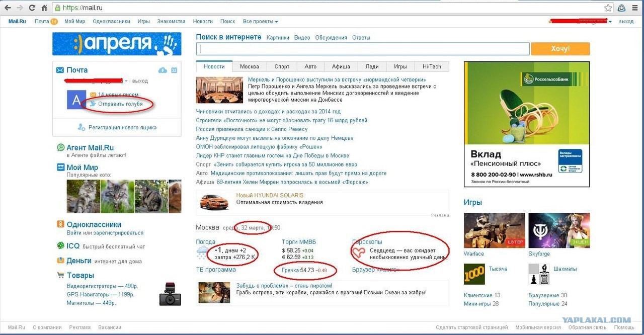Open the cloud storage icon in Почта box
The width and height of the screenshot is (644, 335).
(x=163, y=70)
